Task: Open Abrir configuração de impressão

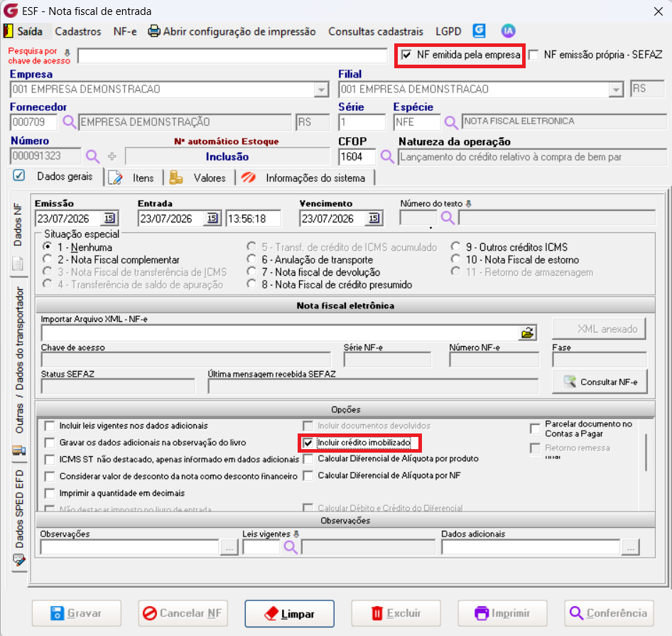Action: 232,31
